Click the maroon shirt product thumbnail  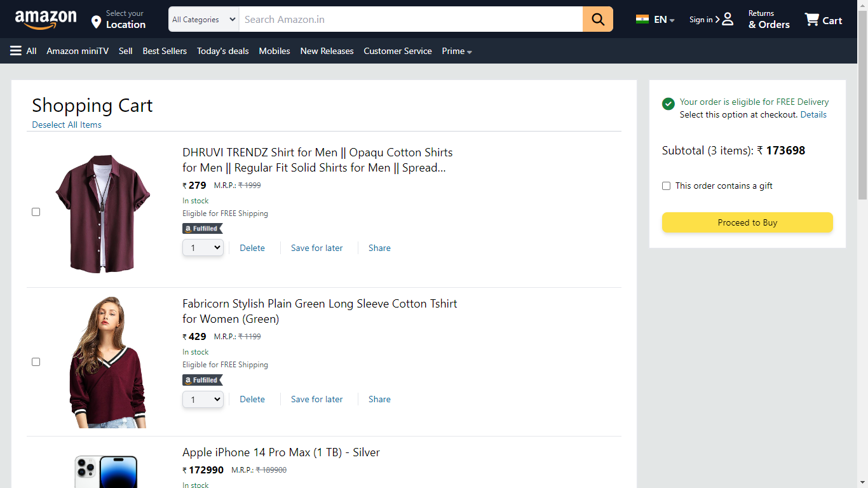[x=102, y=213]
